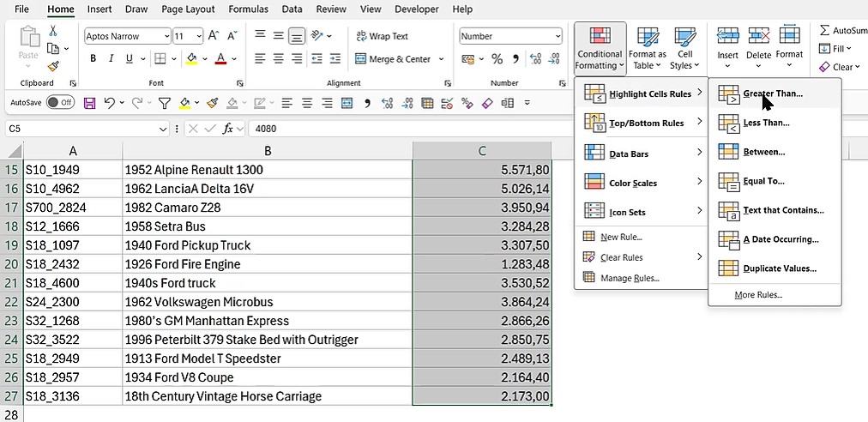Select column B header
This screenshot has width=868, height=422.
click(268, 151)
